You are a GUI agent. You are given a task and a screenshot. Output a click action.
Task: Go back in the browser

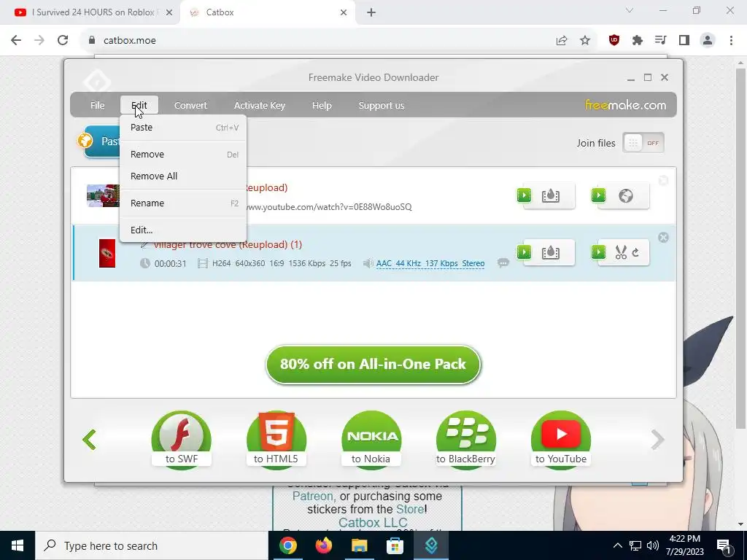click(x=16, y=41)
